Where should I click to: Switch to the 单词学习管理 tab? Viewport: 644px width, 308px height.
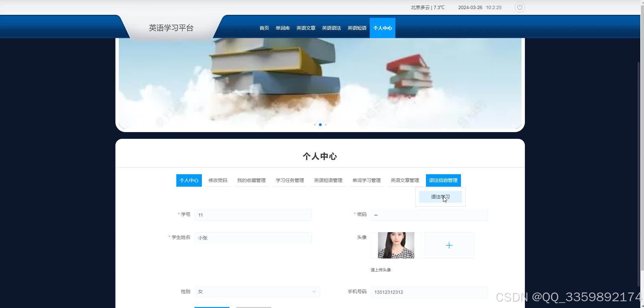(x=366, y=180)
